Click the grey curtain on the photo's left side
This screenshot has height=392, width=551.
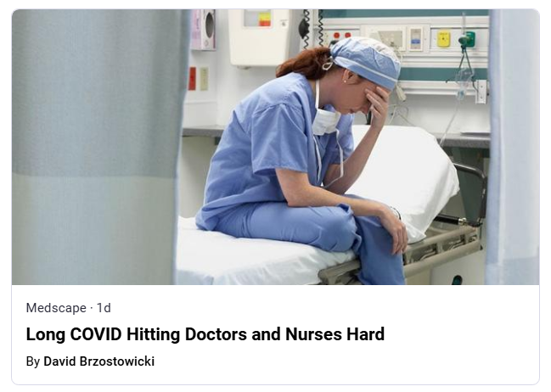98,147
